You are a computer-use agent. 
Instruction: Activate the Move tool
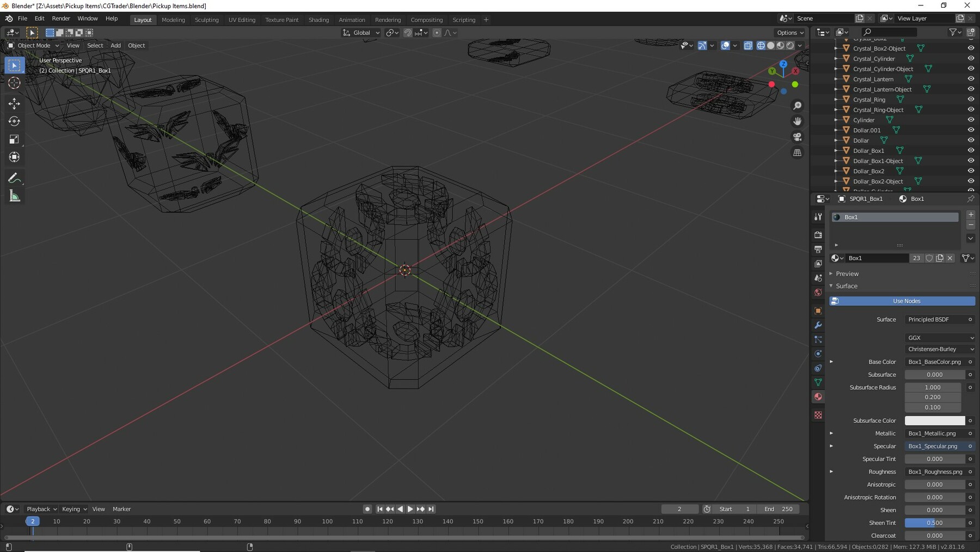(x=15, y=104)
